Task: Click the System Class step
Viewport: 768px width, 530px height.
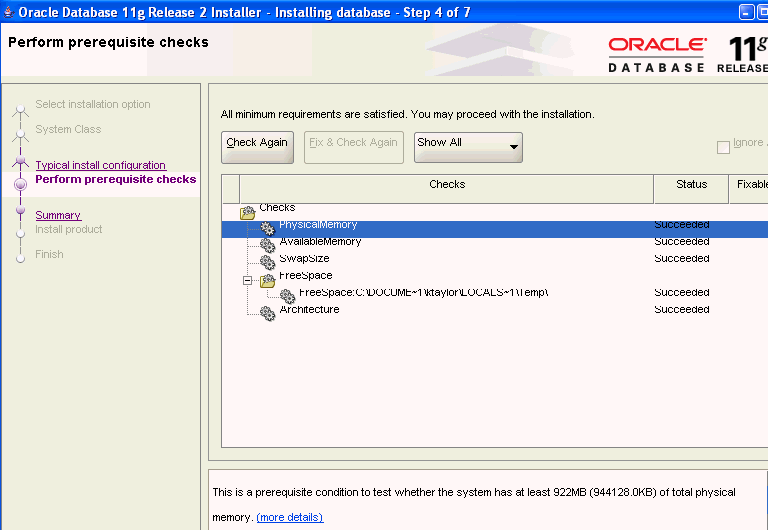Action: click(x=68, y=129)
